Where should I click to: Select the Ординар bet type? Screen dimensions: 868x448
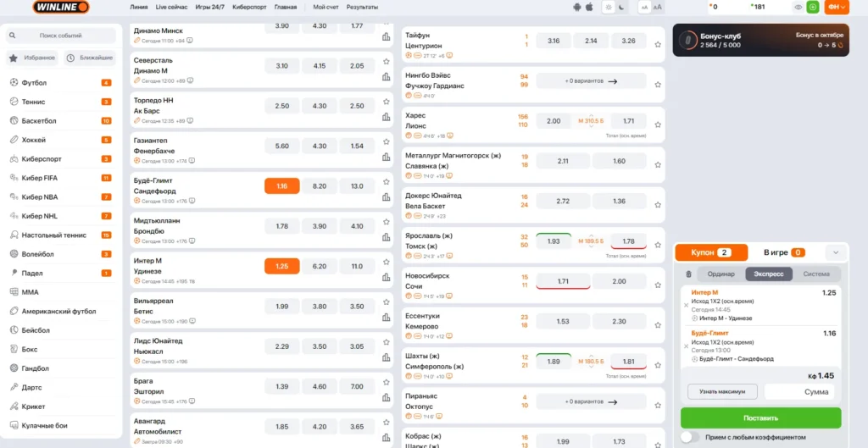point(721,274)
